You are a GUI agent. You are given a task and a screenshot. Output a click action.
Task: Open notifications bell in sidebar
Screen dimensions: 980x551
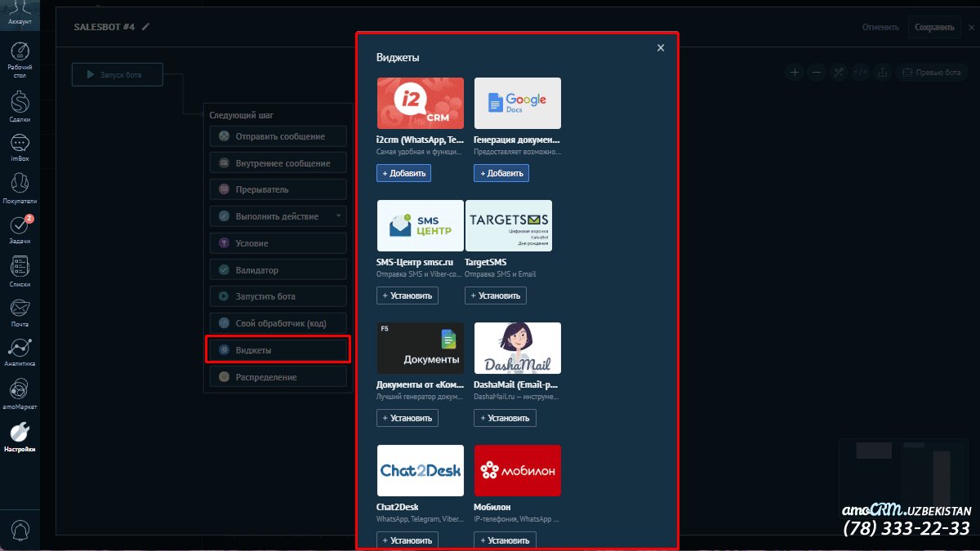[x=20, y=530]
